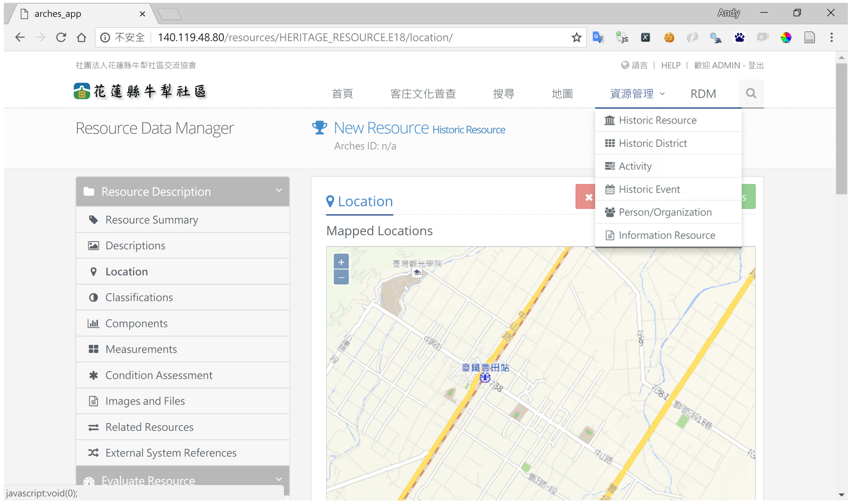851x504 pixels.
Task: Click the search magnifier icon in navbar
Action: [751, 93]
